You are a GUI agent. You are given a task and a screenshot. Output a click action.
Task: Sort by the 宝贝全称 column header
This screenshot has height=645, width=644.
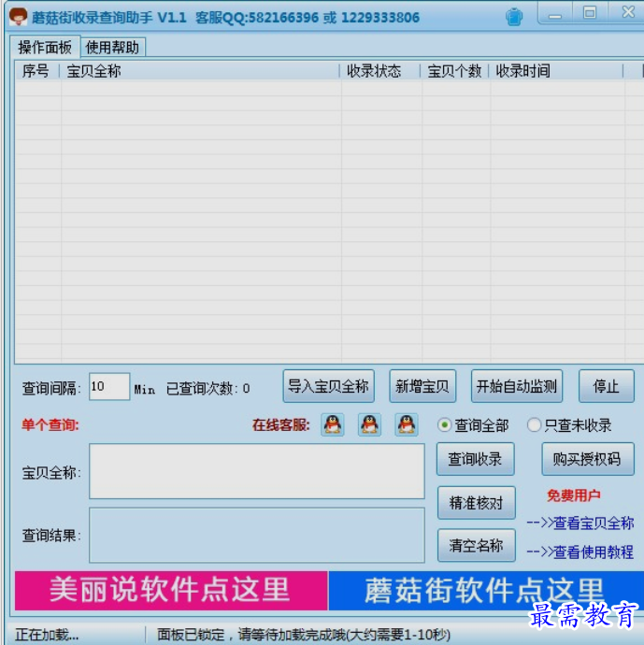pyautogui.click(x=200, y=71)
